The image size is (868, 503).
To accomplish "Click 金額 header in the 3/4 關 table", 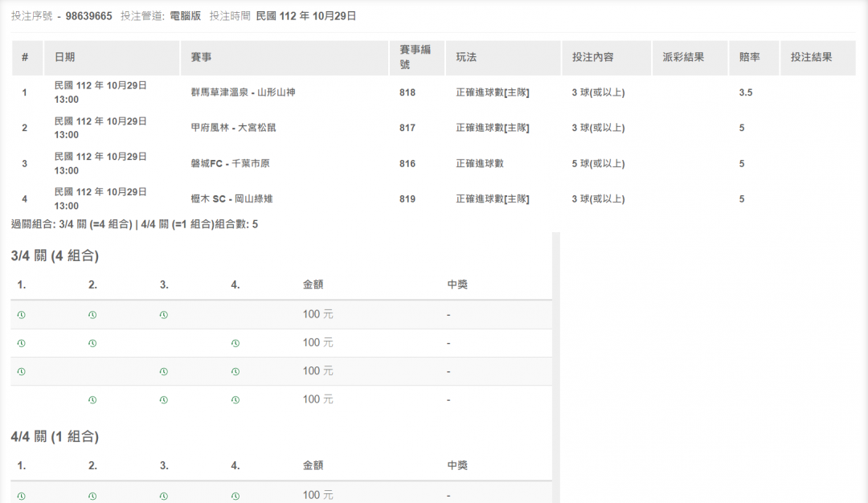I will pos(313,284).
